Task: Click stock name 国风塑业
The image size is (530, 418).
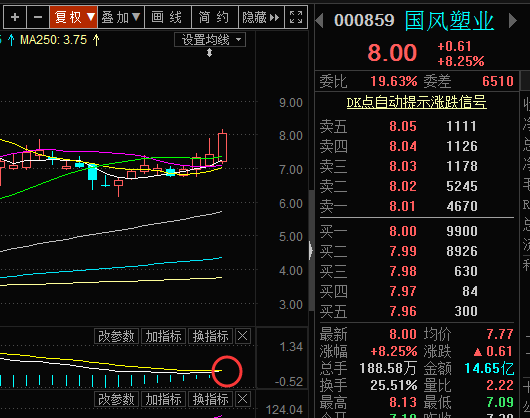Action: 449,21
